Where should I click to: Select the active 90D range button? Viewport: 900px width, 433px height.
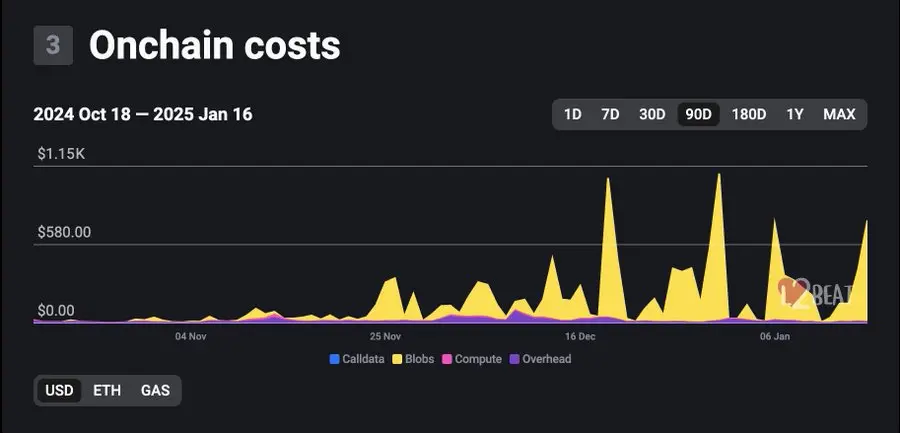click(698, 114)
